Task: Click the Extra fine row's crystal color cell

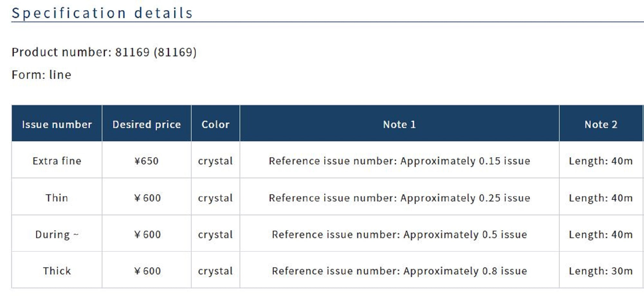Action: coord(215,161)
